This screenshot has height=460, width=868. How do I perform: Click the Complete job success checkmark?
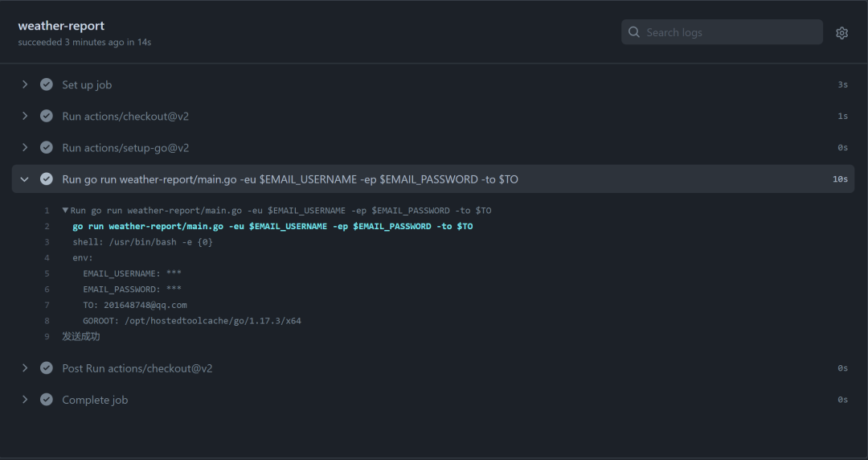coord(47,400)
